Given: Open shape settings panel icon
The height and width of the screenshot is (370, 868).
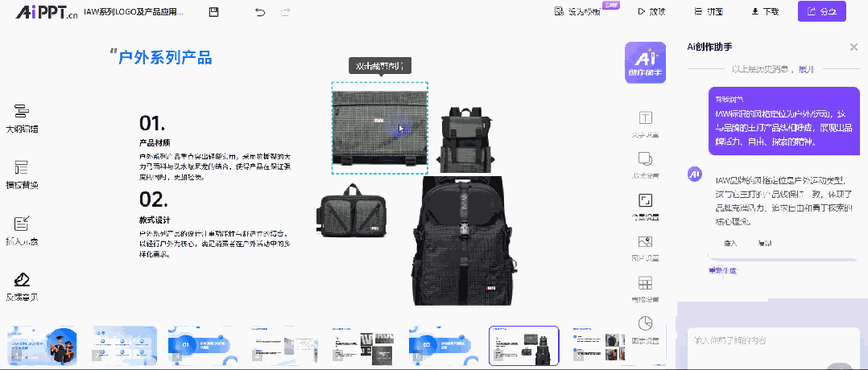Looking at the screenshot, I should 646,165.
